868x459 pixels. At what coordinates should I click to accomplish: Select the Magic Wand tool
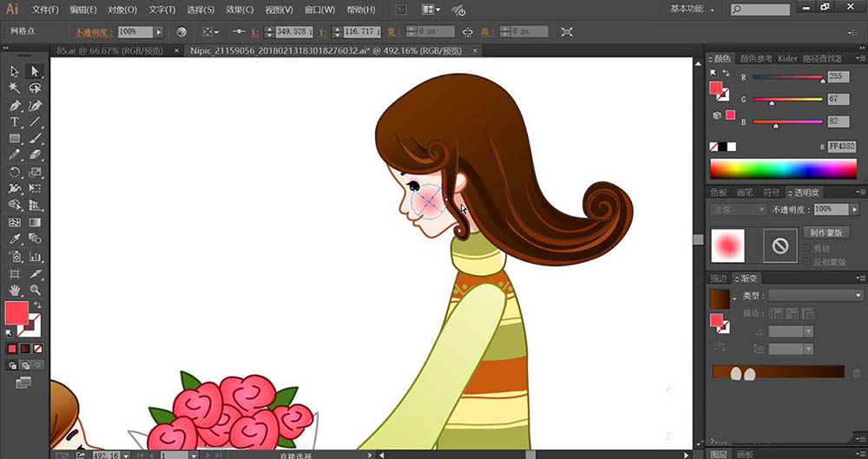click(15, 88)
